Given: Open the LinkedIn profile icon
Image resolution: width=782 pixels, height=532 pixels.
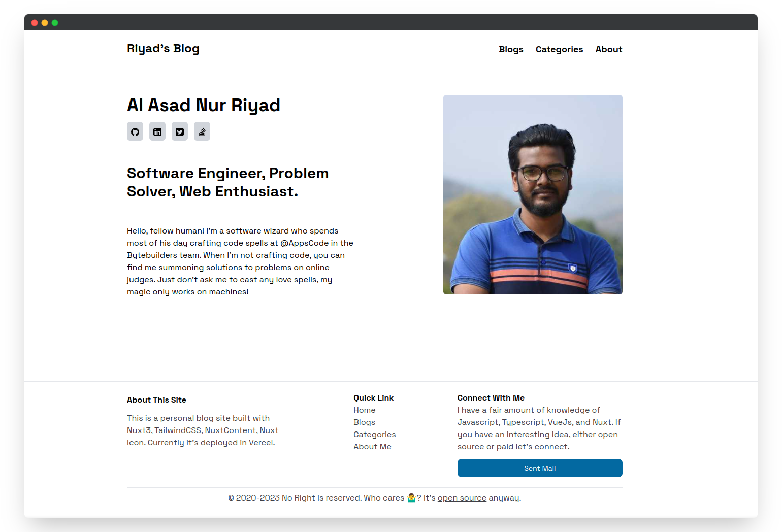Looking at the screenshot, I should point(157,131).
